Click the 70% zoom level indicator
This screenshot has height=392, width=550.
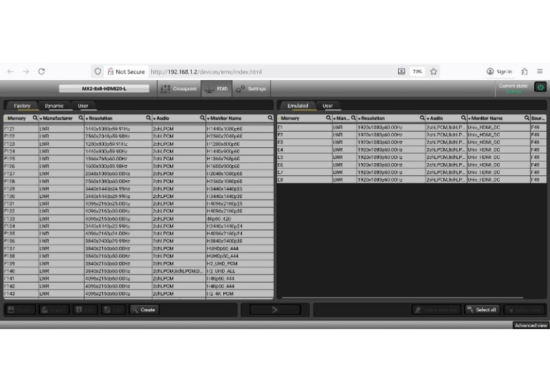click(418, 72)
